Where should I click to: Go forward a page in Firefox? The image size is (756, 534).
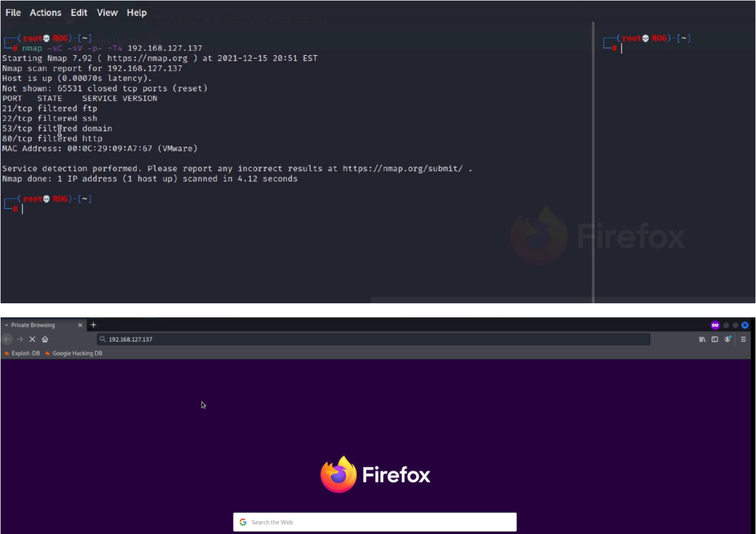(x=20, y=339)
